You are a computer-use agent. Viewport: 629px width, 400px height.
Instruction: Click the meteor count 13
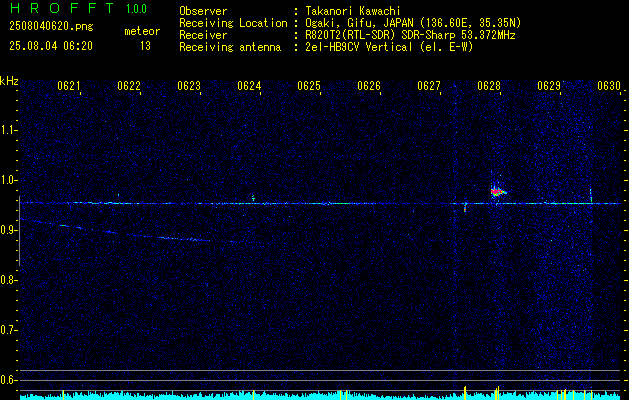145,46
